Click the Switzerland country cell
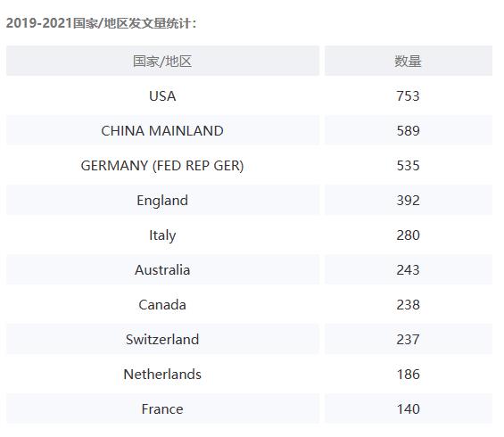 (162, 339)
